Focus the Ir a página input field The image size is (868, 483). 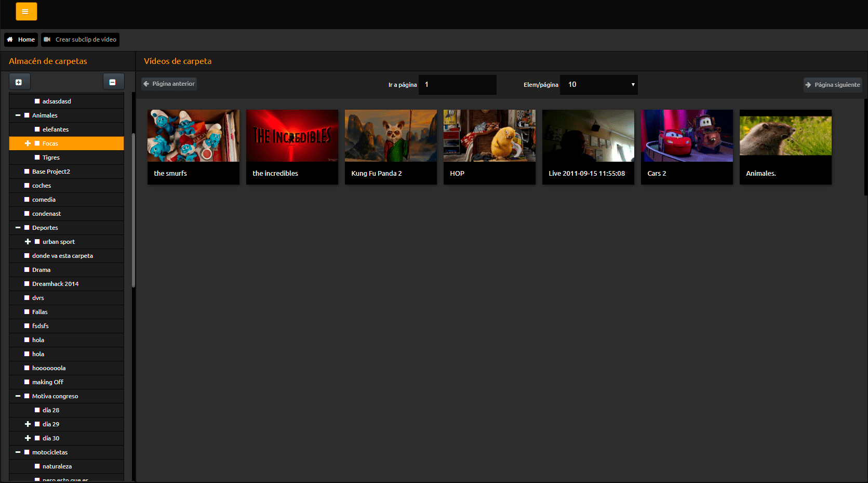click(458, 85)
